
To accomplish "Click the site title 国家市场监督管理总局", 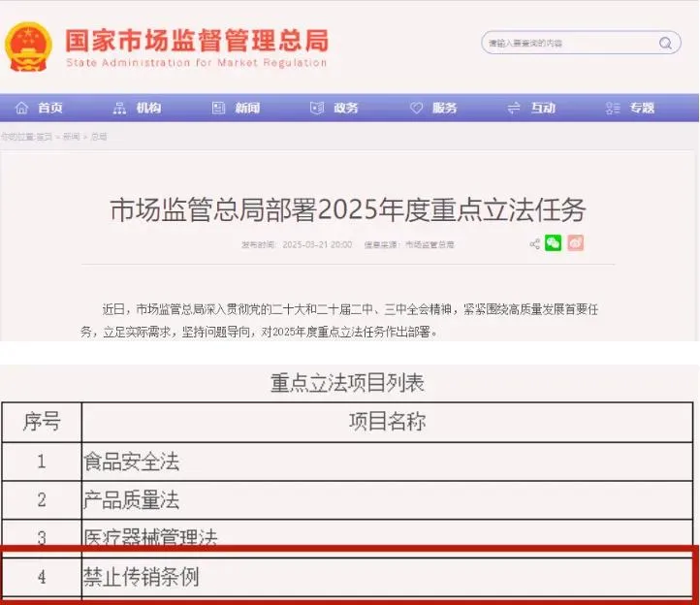I will click(197, 40).
